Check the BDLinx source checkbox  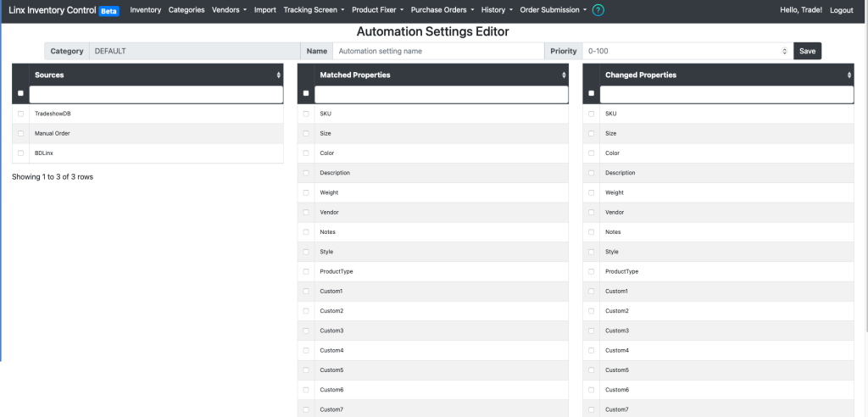20,153
